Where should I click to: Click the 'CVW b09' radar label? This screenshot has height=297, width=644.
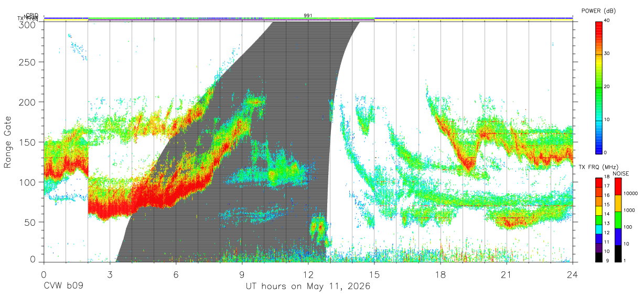[x=63, y=287]
